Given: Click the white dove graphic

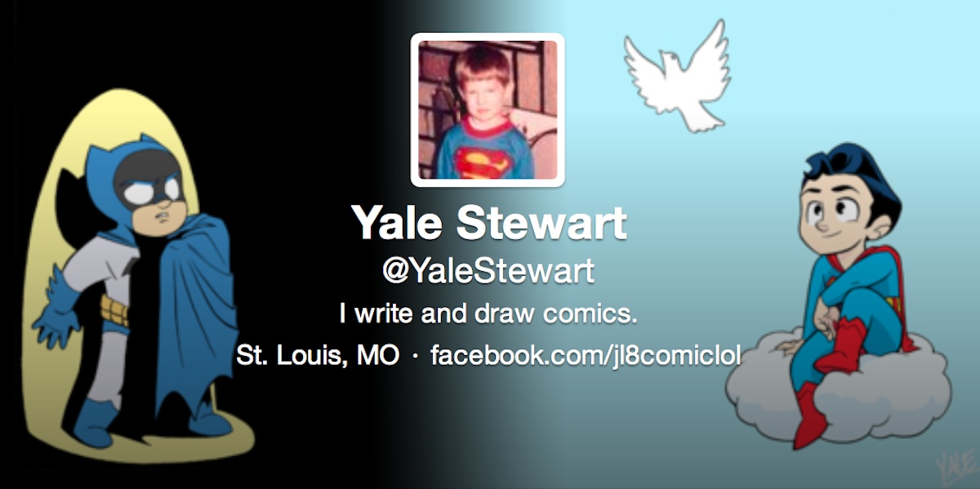Looking at the screenshot, I should coord(675,78).
